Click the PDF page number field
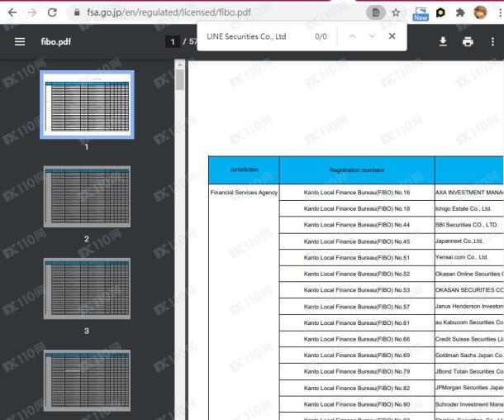 point(173,41)
